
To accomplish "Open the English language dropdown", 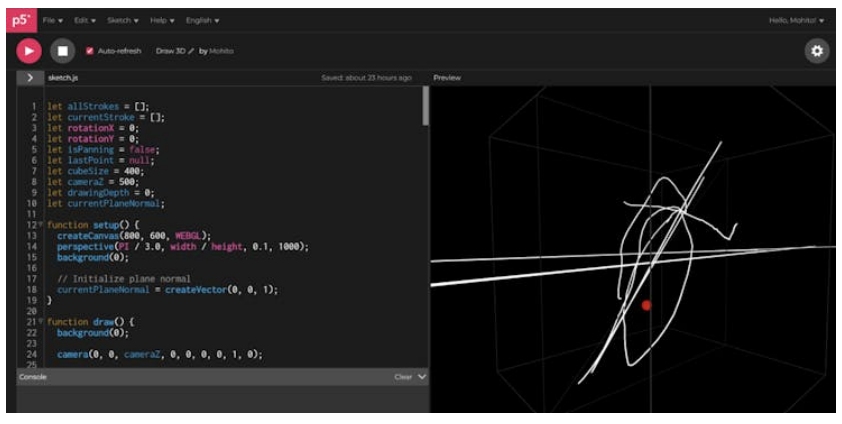I will point(203,20).
